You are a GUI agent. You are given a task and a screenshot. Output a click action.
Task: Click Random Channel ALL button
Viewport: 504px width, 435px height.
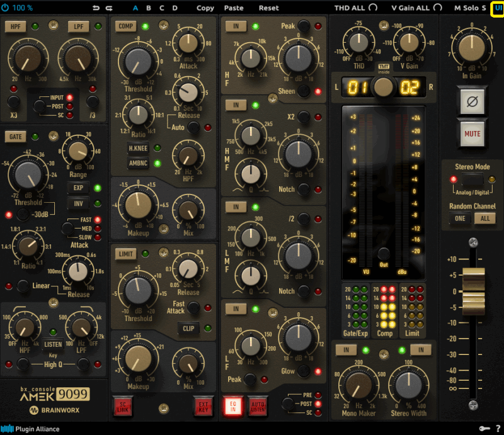click(x=485, y=218)
